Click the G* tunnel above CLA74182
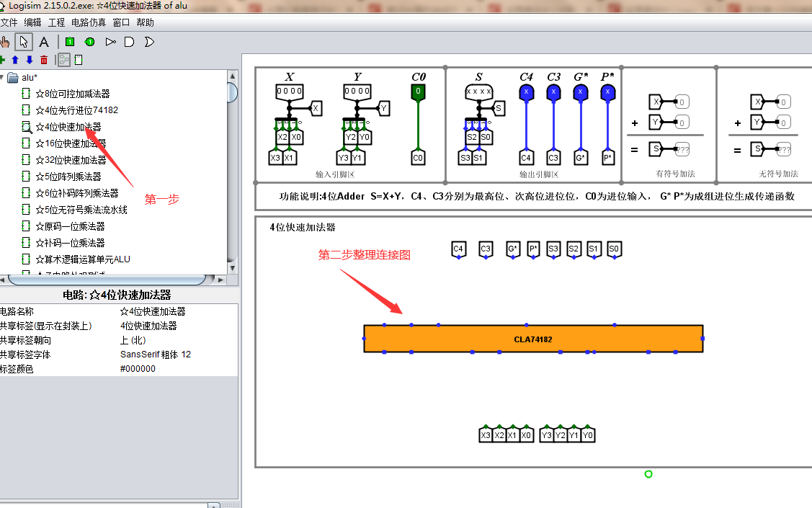 click(513, 249)
